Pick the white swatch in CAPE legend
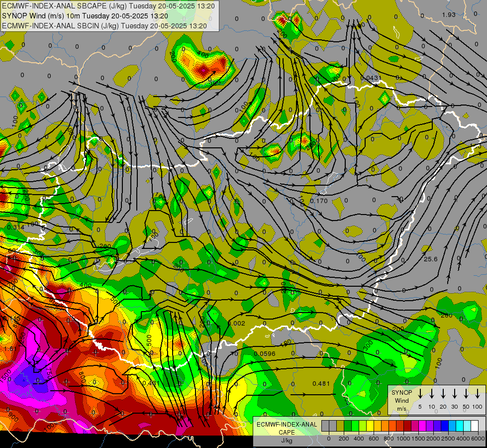This screenshot has height=448, width=487. 475,426
